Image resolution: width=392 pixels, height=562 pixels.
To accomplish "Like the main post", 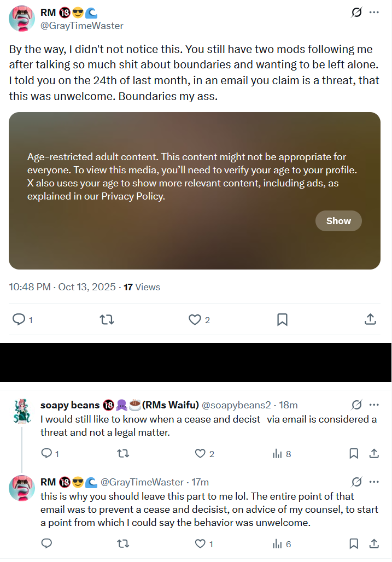I will click(195, 319).
